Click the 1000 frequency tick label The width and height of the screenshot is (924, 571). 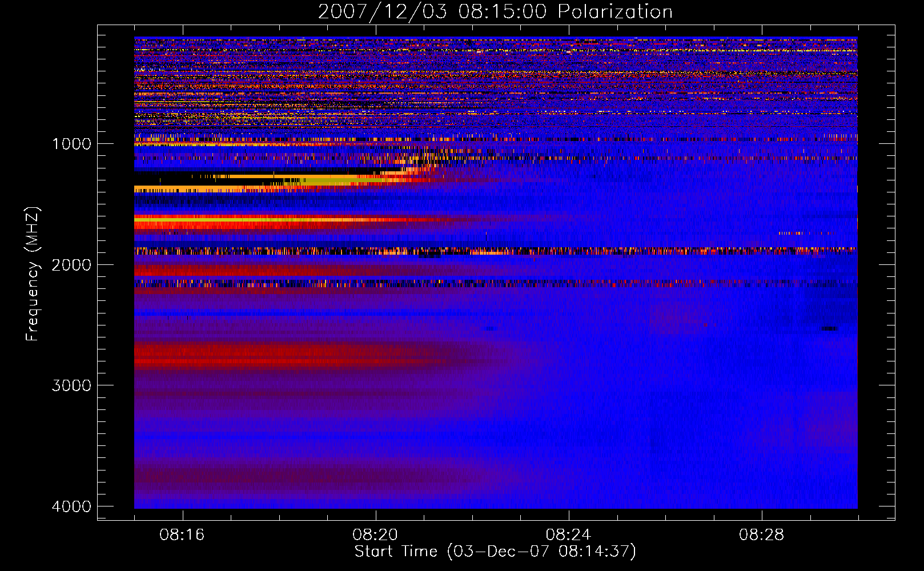click(x=71, y=143)
